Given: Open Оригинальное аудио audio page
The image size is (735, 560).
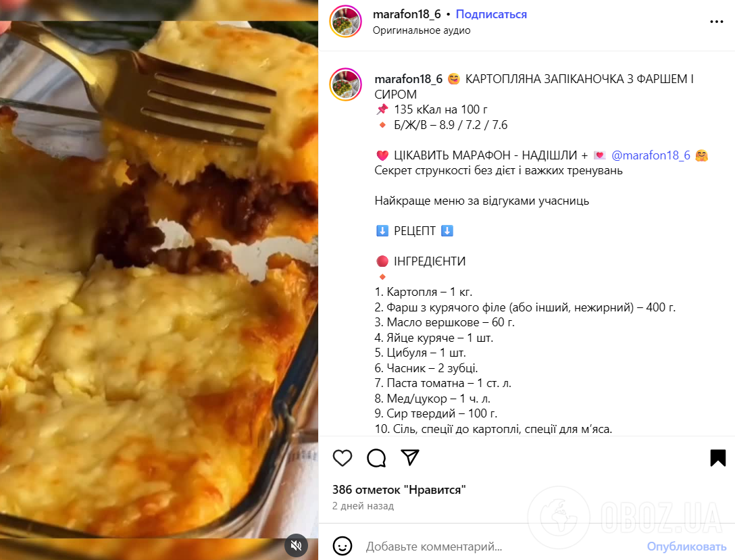Looking at the screenshot, I should (x=422, y=30).
